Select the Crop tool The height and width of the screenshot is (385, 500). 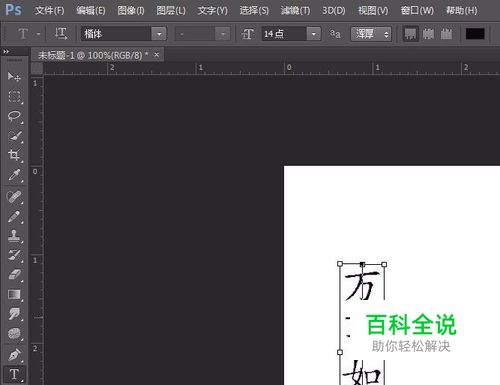pyautogui.click(x=14, y=155)
